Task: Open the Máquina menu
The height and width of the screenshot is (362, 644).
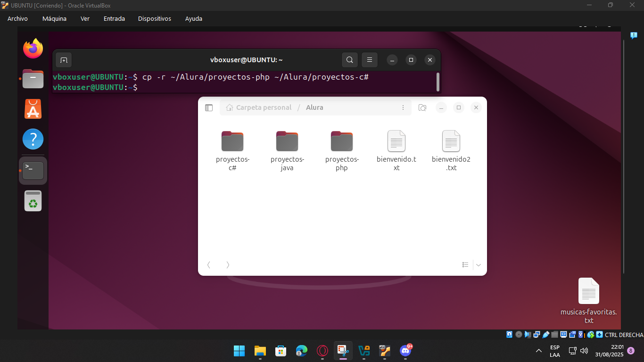Action: (54, 19)
